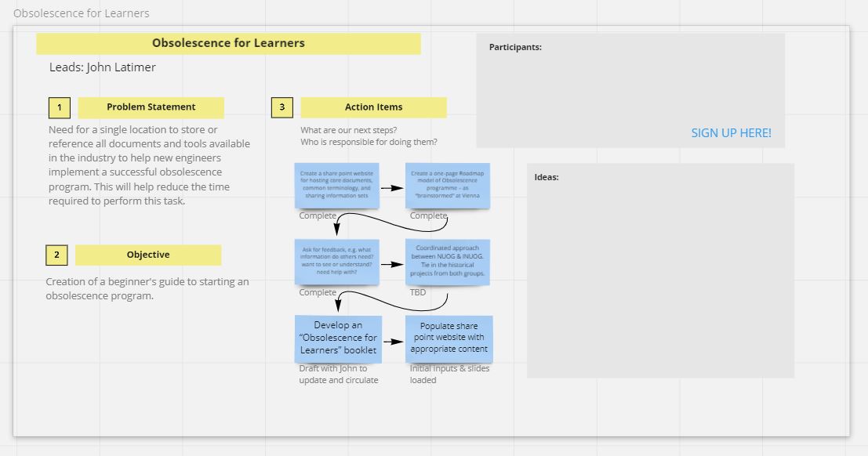
Task: Click 'Initial inputs & slides loaded' text
Action: pyautogui.click(x=449, y=375)
